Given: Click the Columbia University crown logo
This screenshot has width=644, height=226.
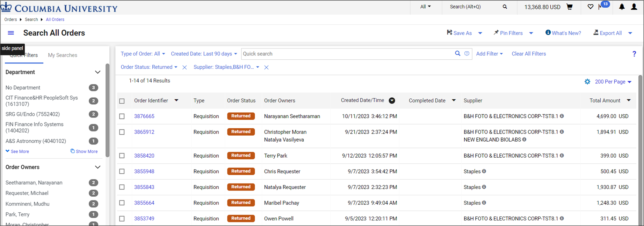Looking at the screenshot, I should pos(6,7).
